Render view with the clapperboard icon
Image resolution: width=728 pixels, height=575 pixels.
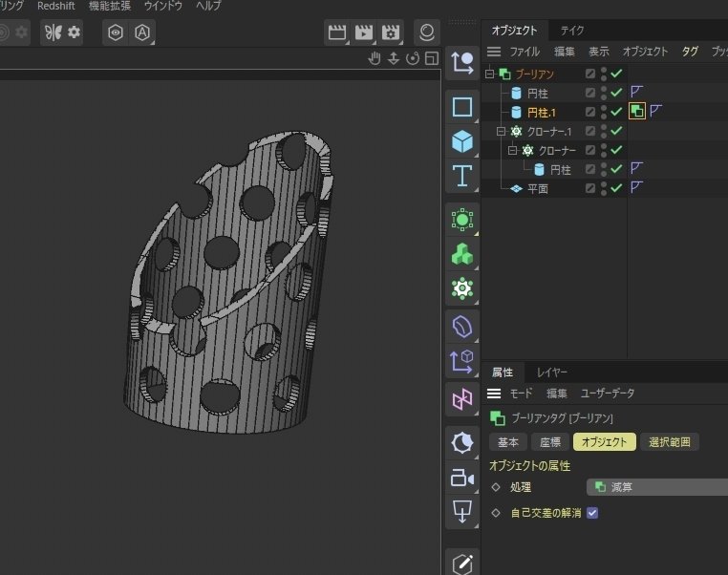(337, 32)
